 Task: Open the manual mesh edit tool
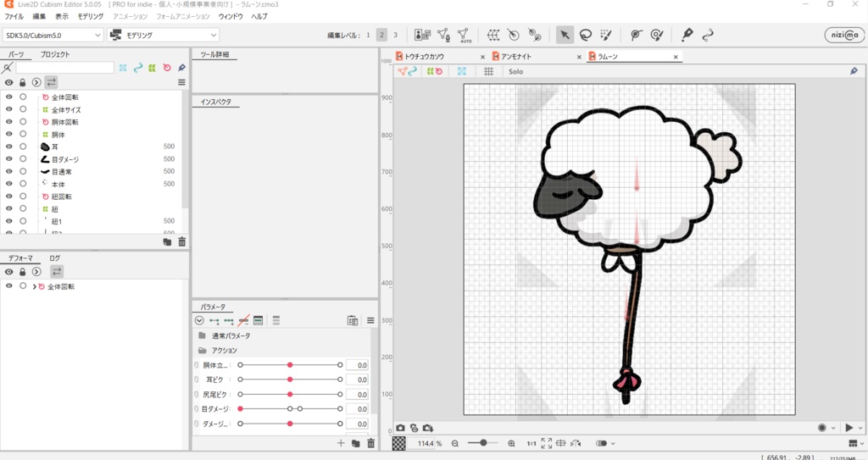coord(443,35)
